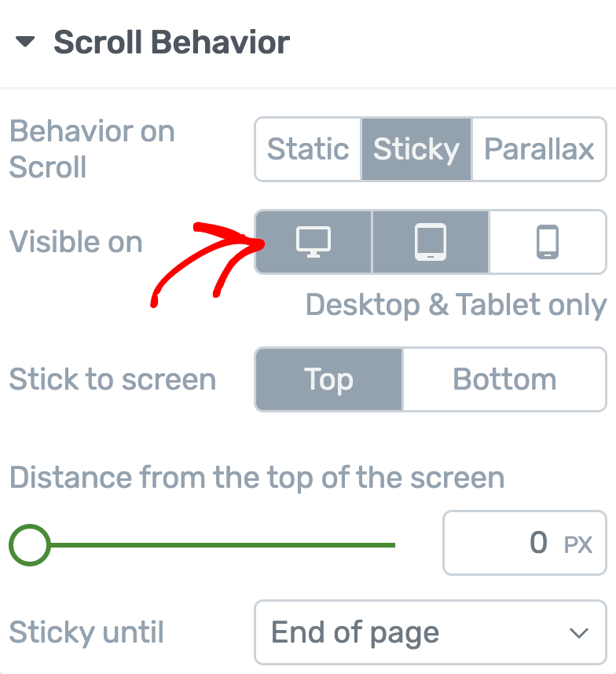
Task: Click the distance slider's green handle
Action: click(x=30, y=544)
